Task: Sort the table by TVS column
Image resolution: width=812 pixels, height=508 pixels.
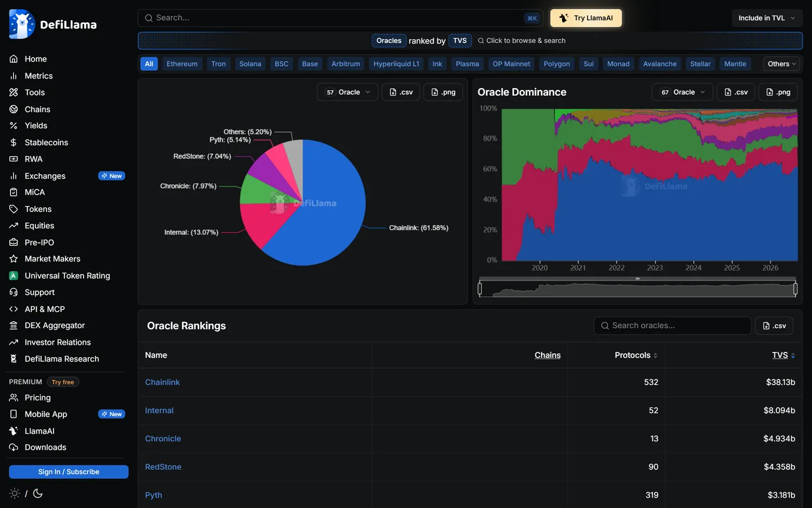Action: point(784,355)
